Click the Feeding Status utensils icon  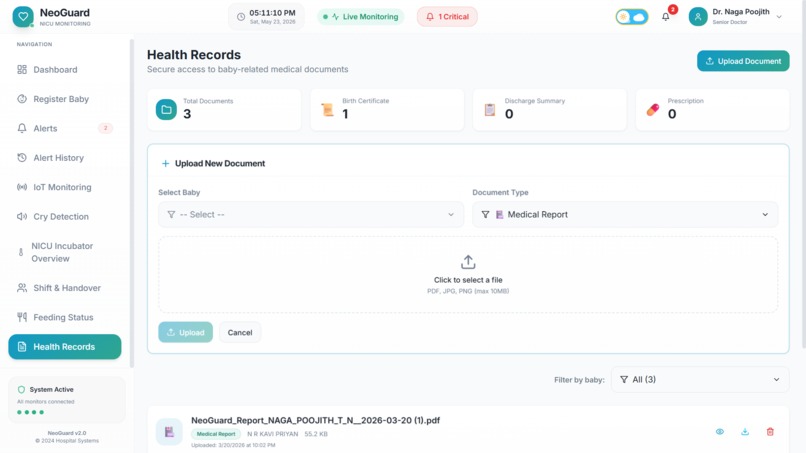coord(22,317)
